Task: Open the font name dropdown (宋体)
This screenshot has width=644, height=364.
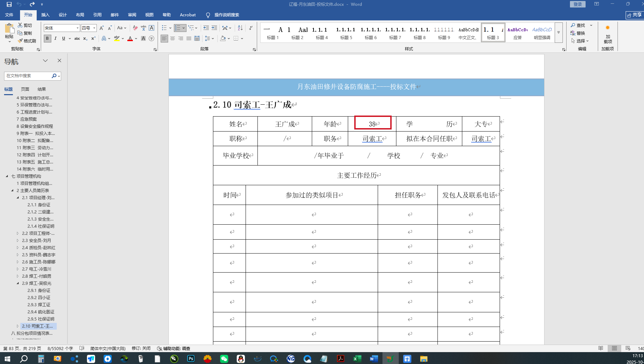Action: (77, 28)
